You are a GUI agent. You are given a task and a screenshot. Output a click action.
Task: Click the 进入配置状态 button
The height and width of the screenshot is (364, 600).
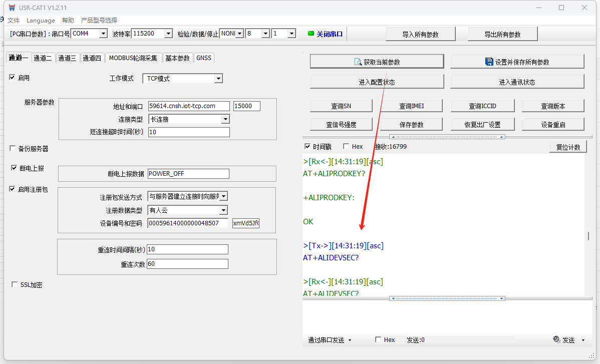click(x=377, y=82)
